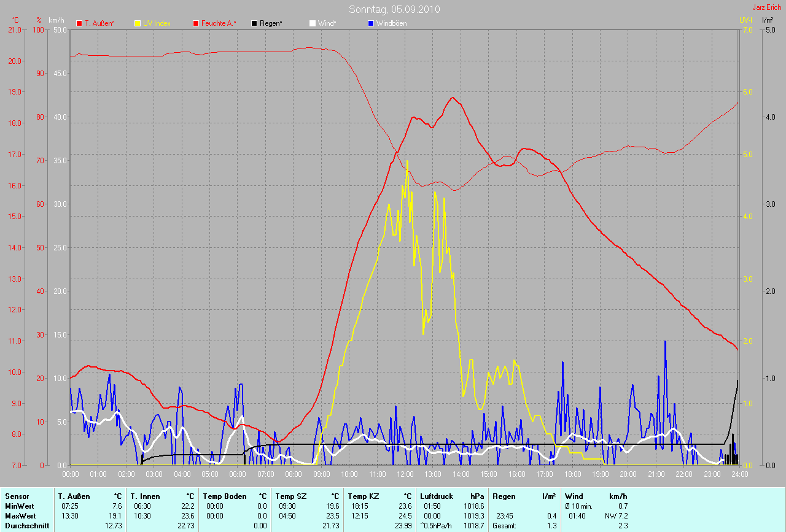Click the red T. Außen legend swatch
Viewport: 786px width, 532px height.
pos(79,23)
